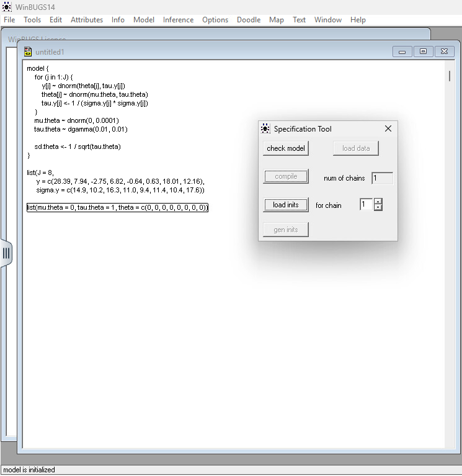
Task: Open the Model menu
Action: (144, 20)
